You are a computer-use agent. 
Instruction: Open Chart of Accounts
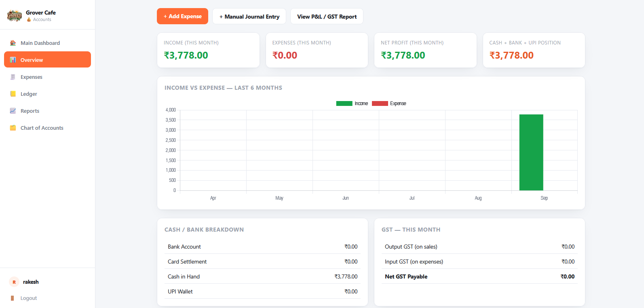tap(47, 128)
